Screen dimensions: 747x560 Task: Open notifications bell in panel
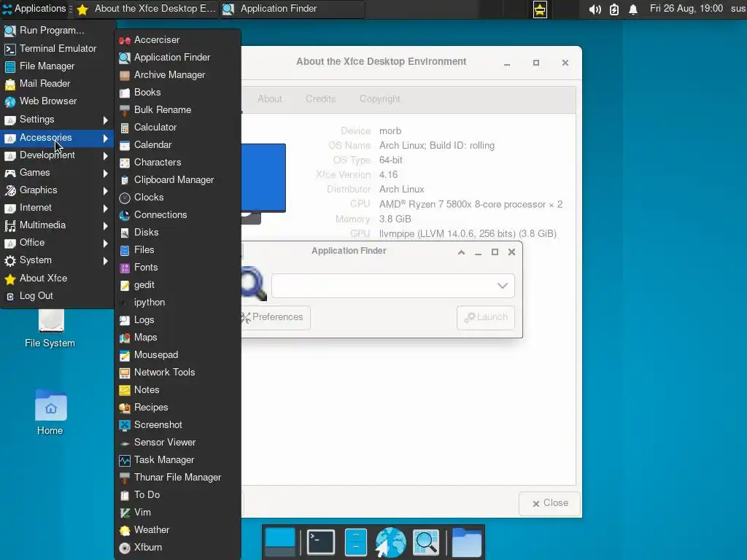click(x=633, y=9)
